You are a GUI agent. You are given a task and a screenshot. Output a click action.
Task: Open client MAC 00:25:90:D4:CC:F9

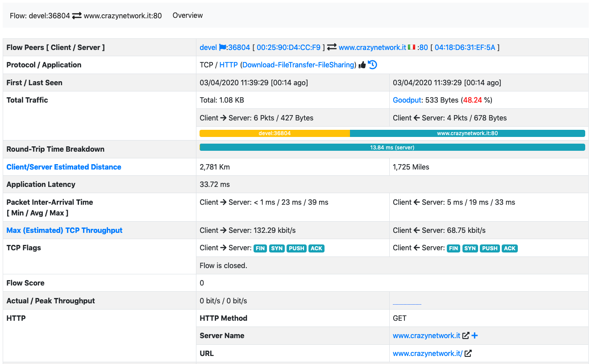point(288,47)
